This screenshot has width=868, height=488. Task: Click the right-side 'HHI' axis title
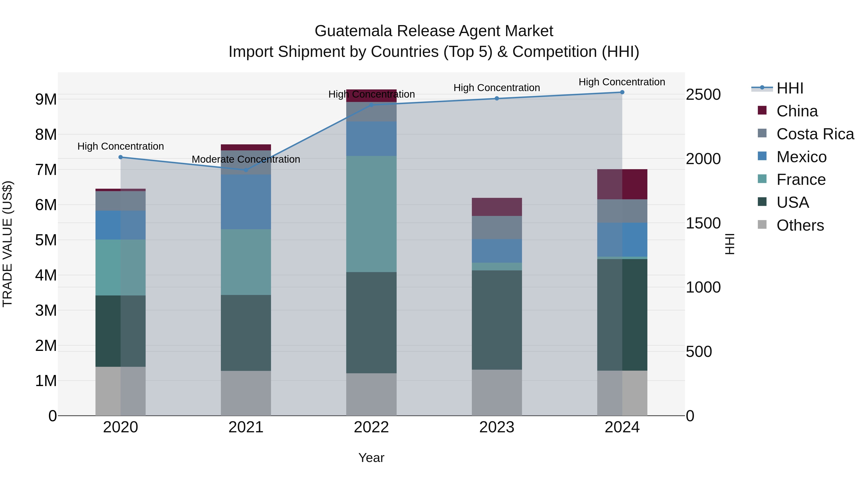click(x=730, y=244)
